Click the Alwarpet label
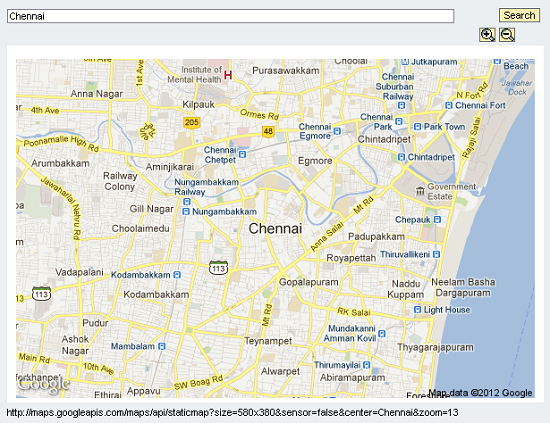The width and height of the screenshot is (550, 423). [x=280, y=371]
